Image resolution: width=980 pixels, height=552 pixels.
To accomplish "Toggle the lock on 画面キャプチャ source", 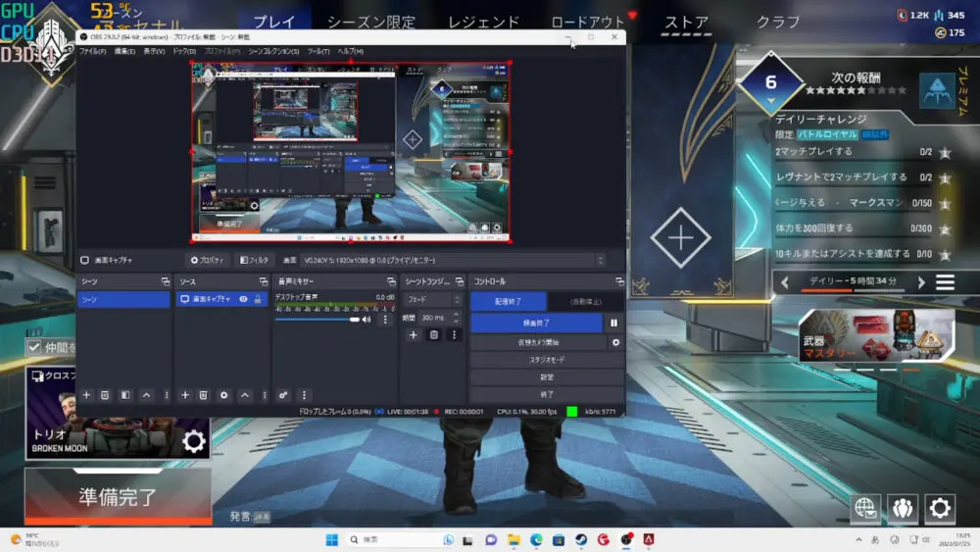I will pyautogui.click(x=258, y=299).
